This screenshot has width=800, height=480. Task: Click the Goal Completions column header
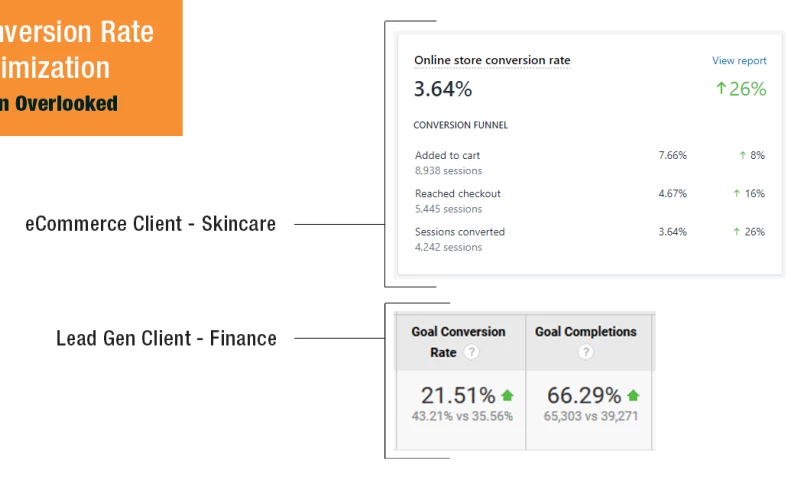pos(586,332)
